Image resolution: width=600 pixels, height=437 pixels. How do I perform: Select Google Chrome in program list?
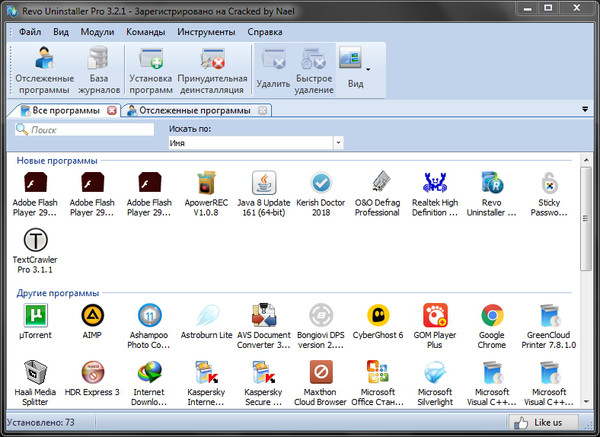pyautogui.click(x=491, y=318)
